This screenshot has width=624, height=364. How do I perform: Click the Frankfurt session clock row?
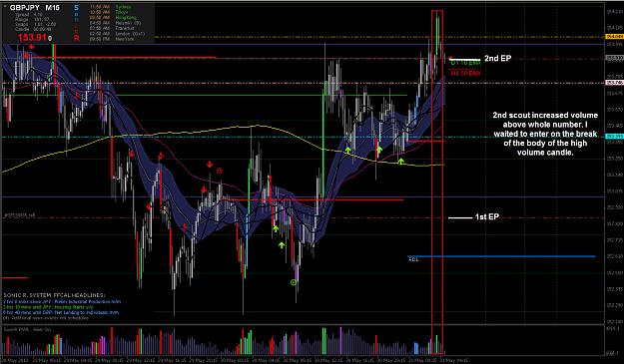112,28
